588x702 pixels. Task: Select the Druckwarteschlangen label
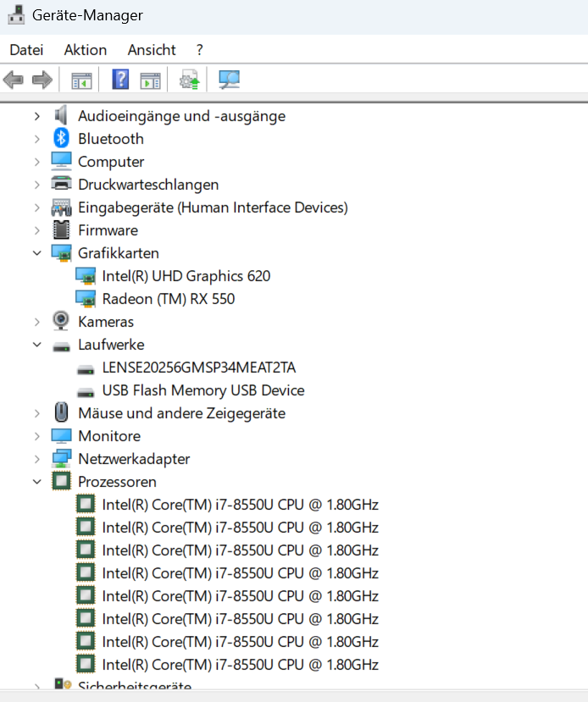click(148, 185)
